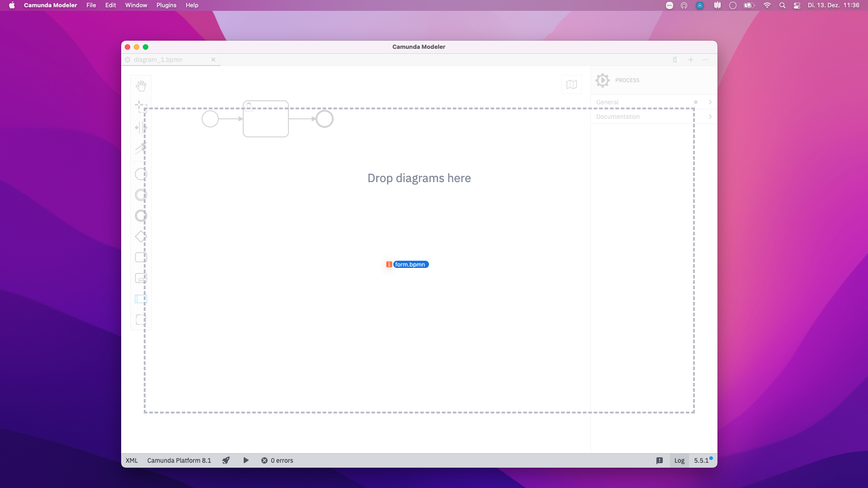
Task: Toggle the minimap overview
Action: click(571, 84)
